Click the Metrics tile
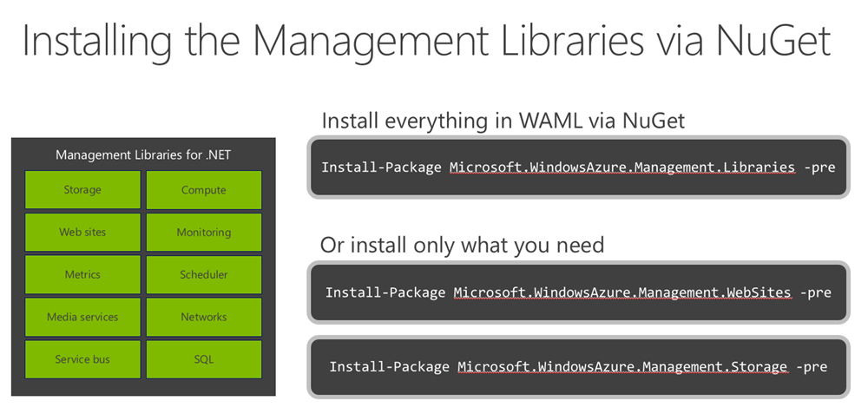The image size is (868, 414). tap(82, 274)
